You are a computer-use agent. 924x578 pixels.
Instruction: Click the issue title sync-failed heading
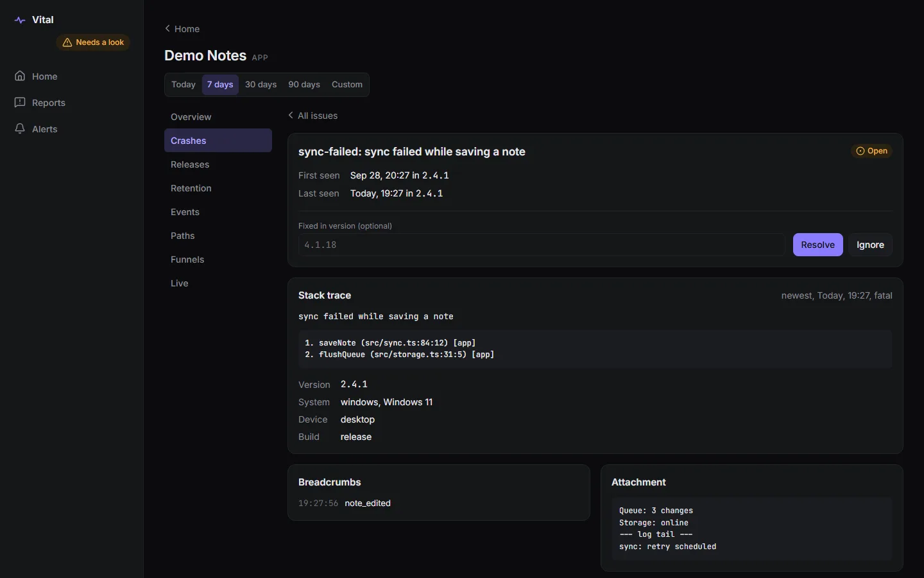412,152
